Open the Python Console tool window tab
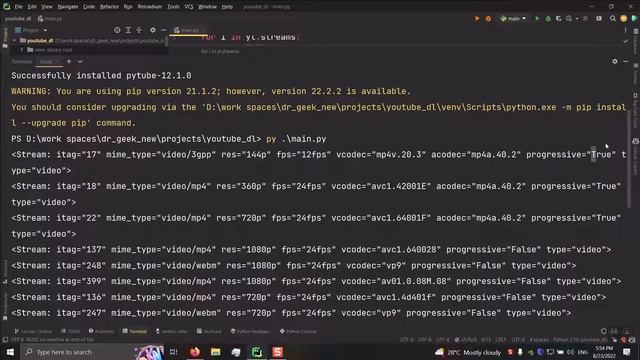Viewport: 640px width, 360px height. (x=298, y=331)
